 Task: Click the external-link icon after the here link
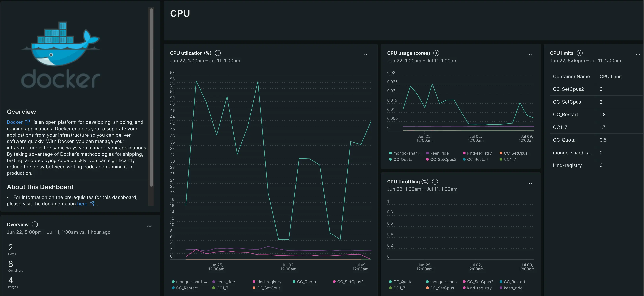pyautogui.click(x=93, y=204)
